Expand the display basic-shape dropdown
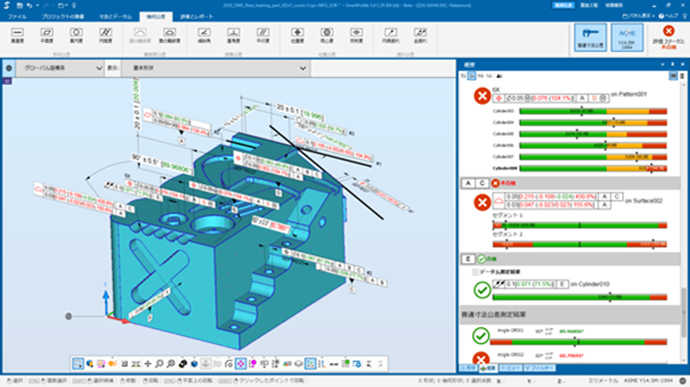 tap(216, 68)
